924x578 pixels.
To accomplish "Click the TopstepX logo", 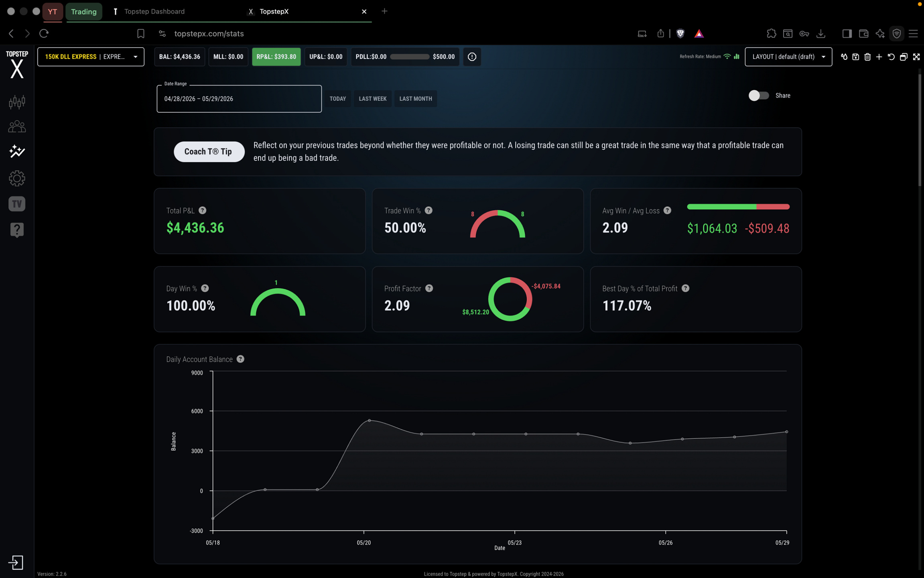I will (17, 65).
